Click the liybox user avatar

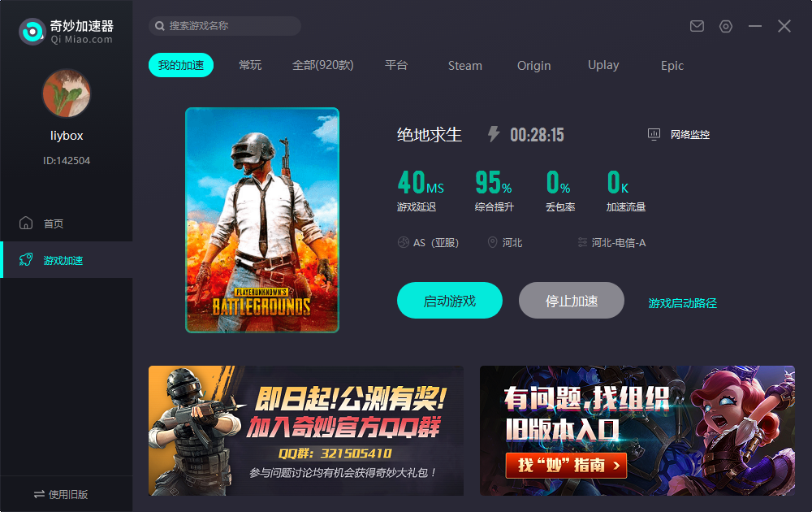[66, 93]
